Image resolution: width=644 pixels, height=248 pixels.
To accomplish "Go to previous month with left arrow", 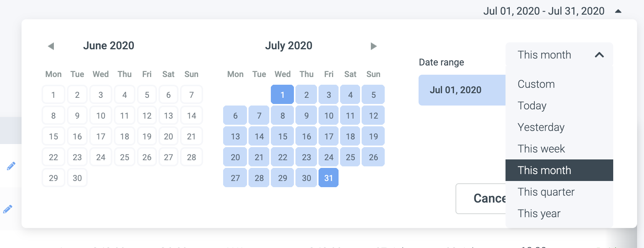I will point(51,46).
